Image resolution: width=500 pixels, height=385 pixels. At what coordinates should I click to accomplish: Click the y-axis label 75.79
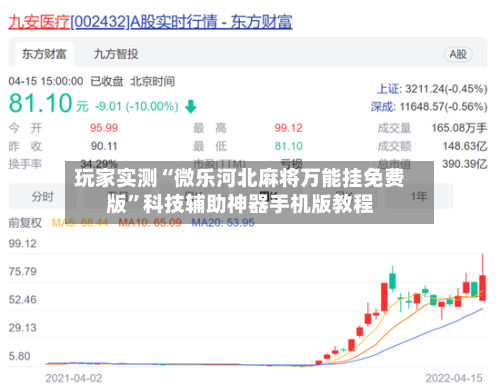(x=23, y=272)
